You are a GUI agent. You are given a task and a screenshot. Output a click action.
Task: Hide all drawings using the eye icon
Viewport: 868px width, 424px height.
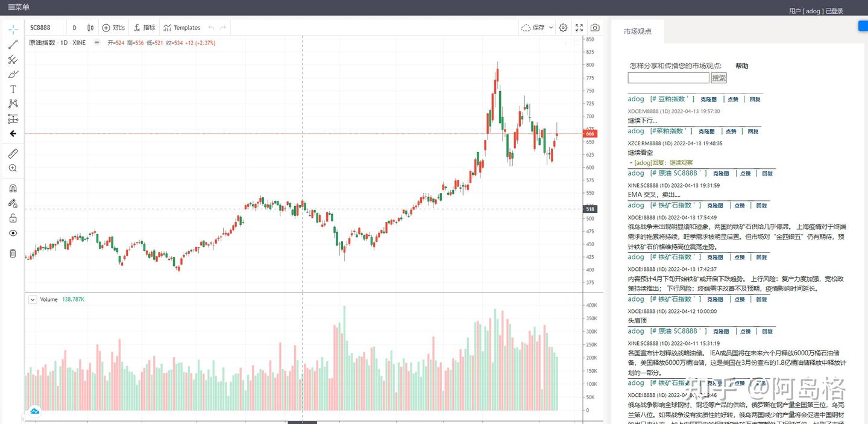point(13,233)
